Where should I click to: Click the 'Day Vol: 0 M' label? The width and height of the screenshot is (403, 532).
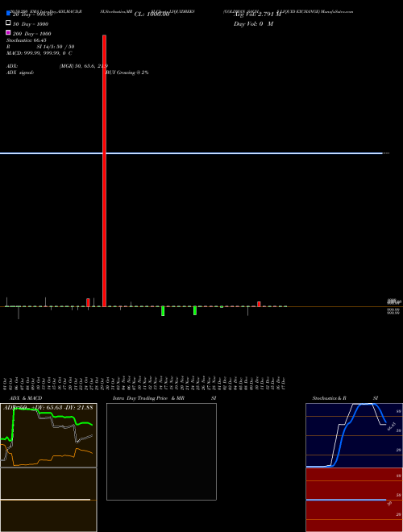[253, 23]
